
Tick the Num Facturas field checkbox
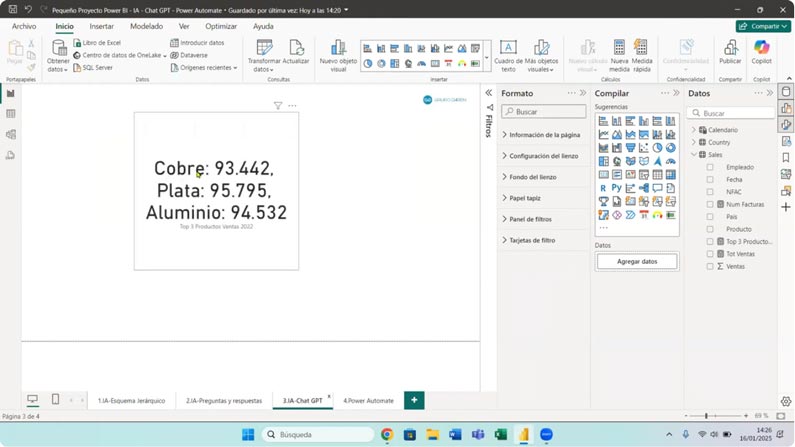[x=710, y=204]
